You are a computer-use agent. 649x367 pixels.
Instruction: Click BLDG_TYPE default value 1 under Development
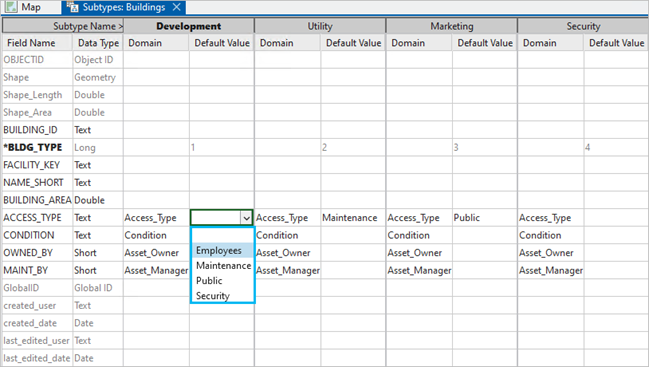(222, 148)
